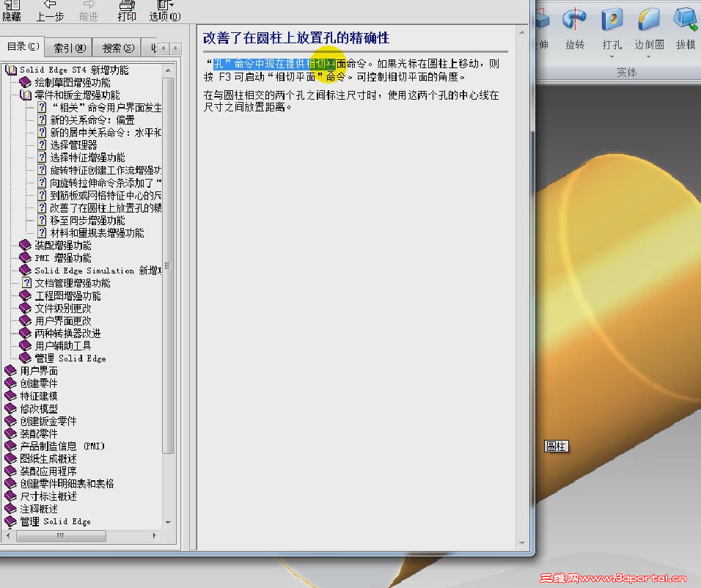Click the help topic title 改善了在圆柱上放置孔的精确性
Viewport: 701px width, 588px height.
tap(296, 38)
